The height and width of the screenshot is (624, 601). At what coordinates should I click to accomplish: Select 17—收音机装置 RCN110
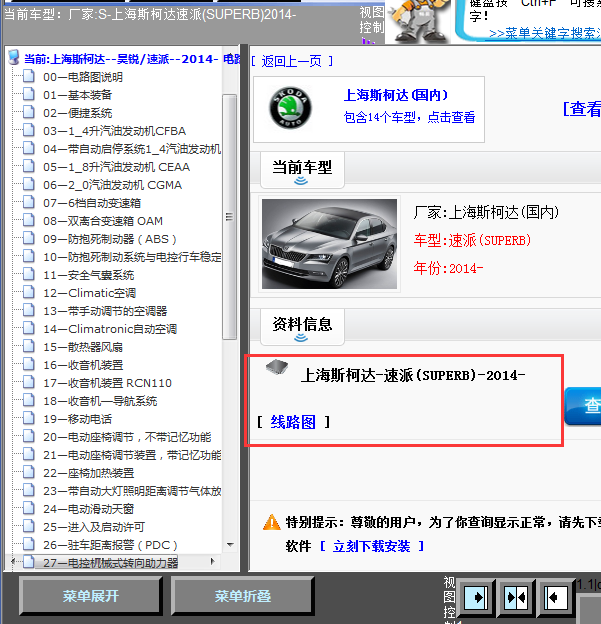pos(107,383)
